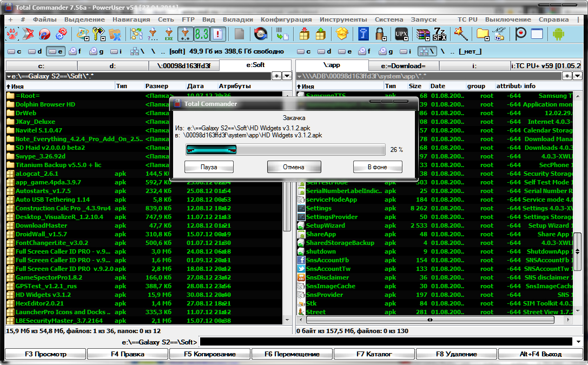588x365 pixels.
Task: Open the right panel path history dropdown
Action: coord(577,76)
